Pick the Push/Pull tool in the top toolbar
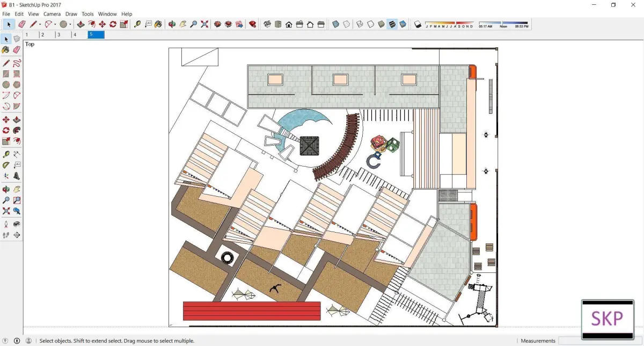This screenshot has width=644, height=346. click(81, 24)
